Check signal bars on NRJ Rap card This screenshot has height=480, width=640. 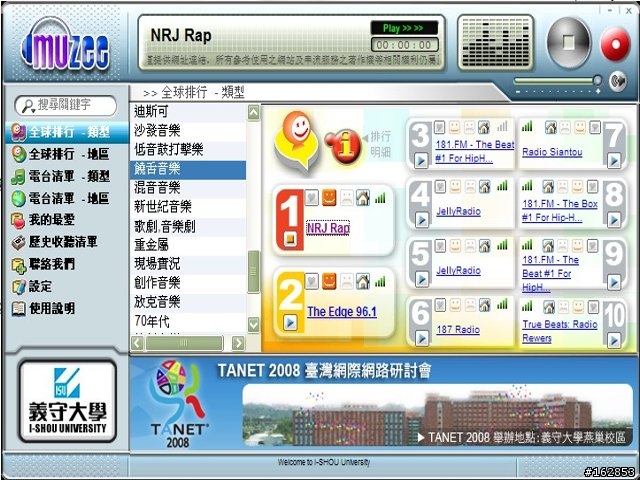pyautogui.click(x=380, y=198)
